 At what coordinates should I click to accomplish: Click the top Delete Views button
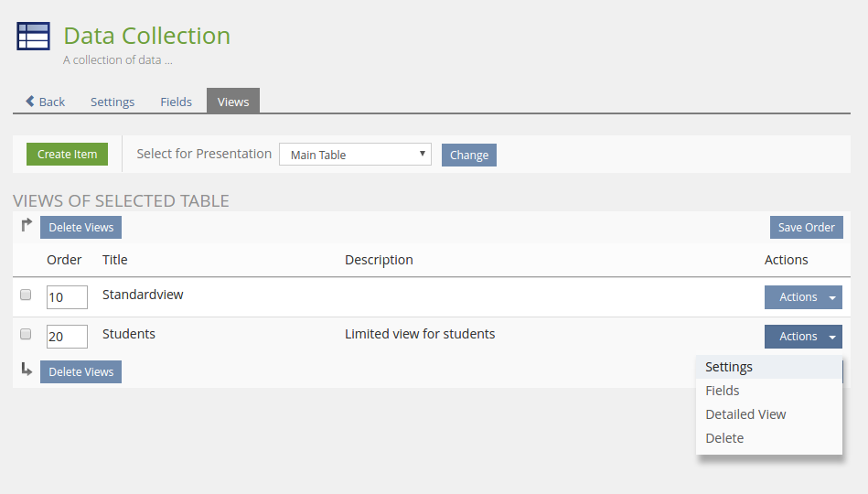tap(80, 228)
